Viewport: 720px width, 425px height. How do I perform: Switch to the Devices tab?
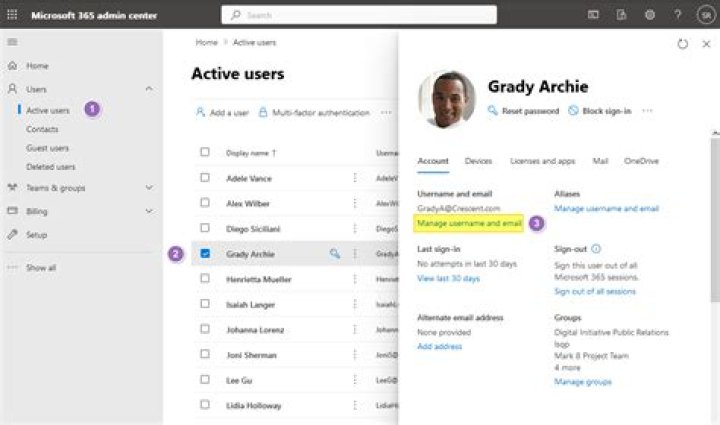tap(478, 161)
